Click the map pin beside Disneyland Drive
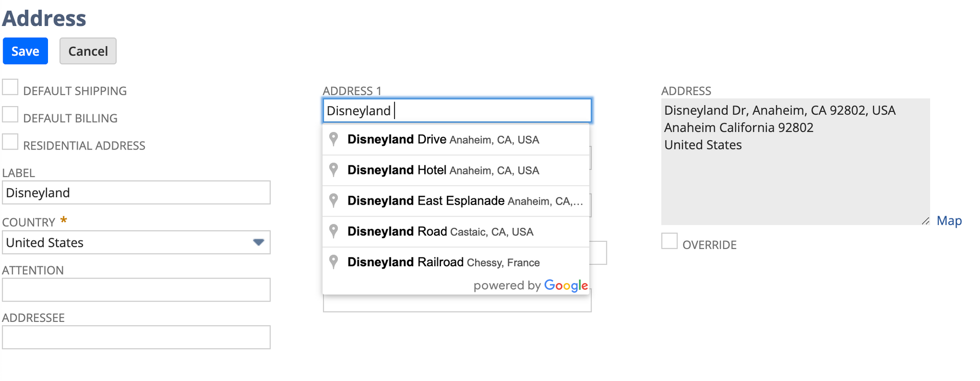Image resolution: width=980 pixels, height=381 pixels. pyautogui.click(x=333, y=139)
